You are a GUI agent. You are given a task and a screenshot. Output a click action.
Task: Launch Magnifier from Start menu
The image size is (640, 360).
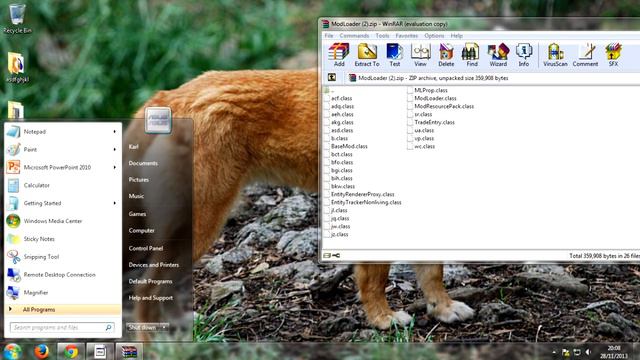36,293
